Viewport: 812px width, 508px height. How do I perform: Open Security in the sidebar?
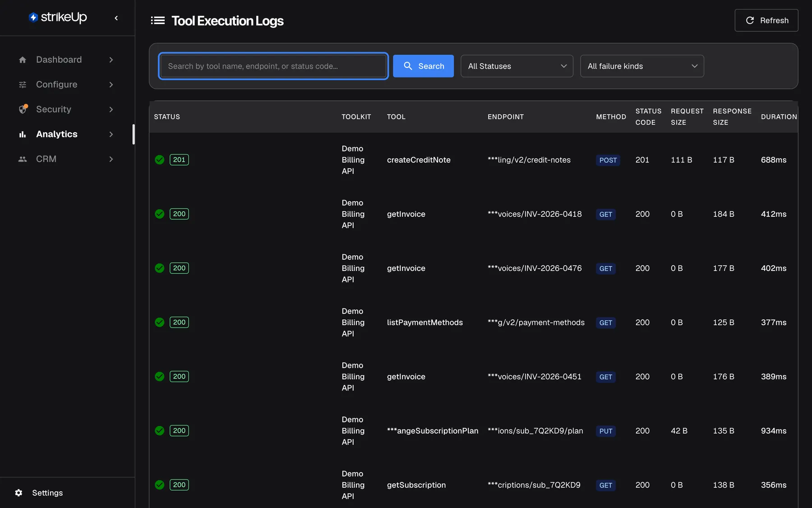(66, 109)
